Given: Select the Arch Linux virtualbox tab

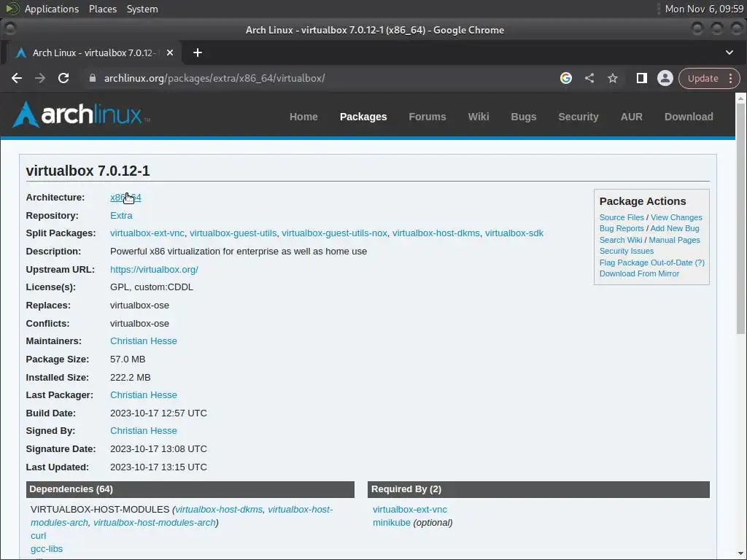Looking at the screenshot, I should click(x=93, y=52).
